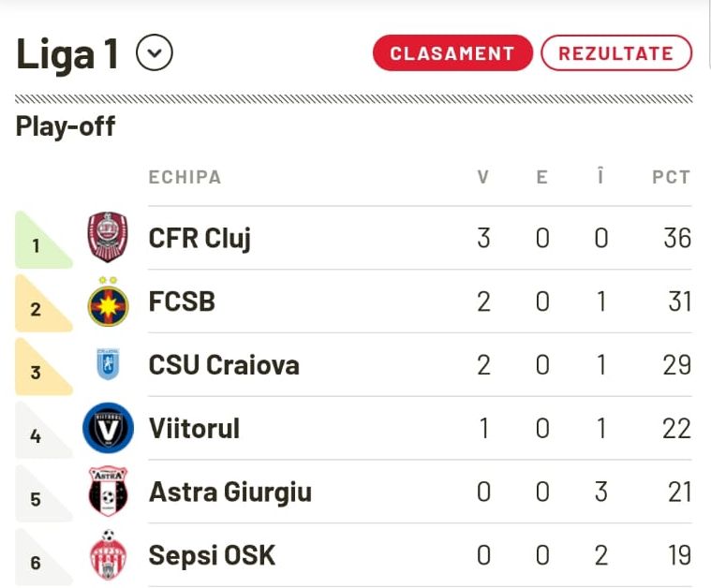
Task: Open the Sepsi OSK team name
Action: [212, 555]
